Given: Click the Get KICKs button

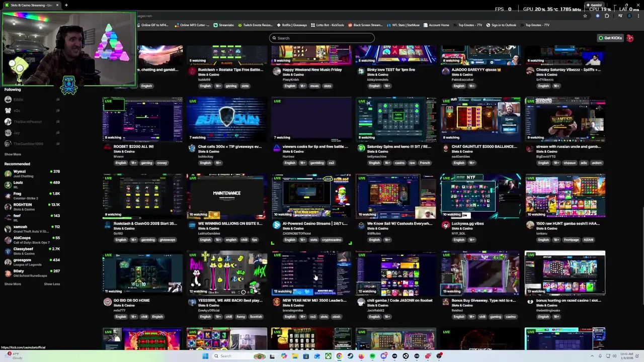Looking at the screenshot, I should pyautogui.click(x=610, y=38).
